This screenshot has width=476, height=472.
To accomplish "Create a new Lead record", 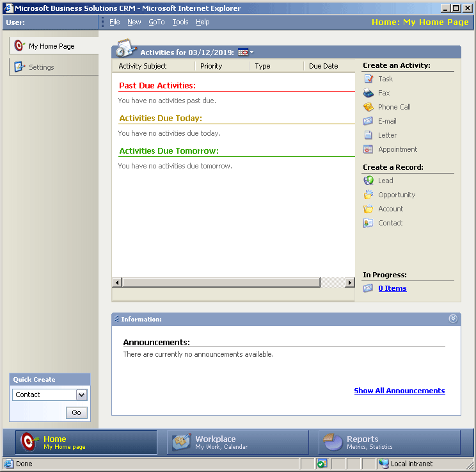I will (x=386, y=181).
